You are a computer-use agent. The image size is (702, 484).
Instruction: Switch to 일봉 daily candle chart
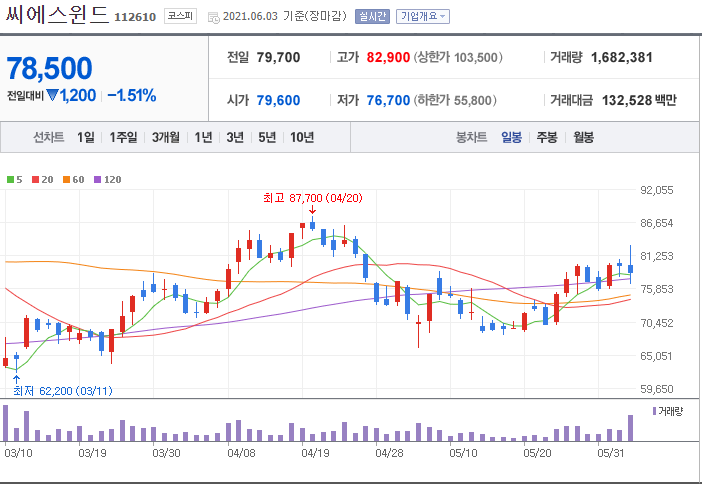click(x=511, y=137)
